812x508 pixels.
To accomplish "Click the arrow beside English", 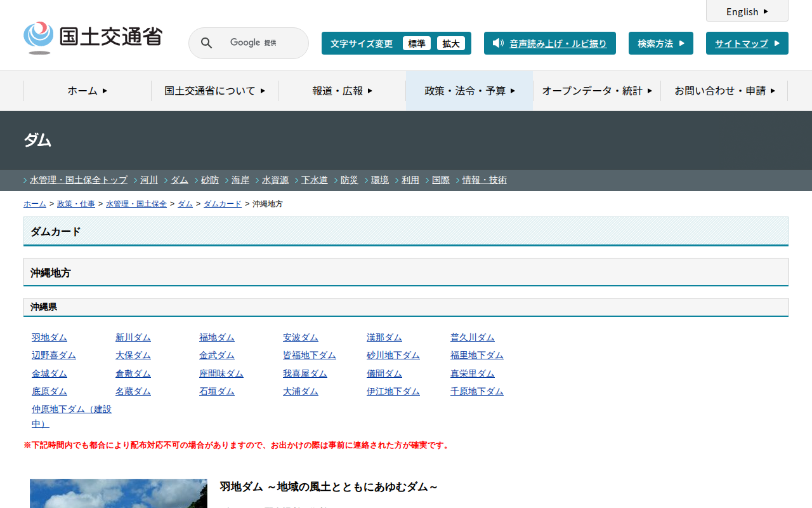I will coord(766,11).
